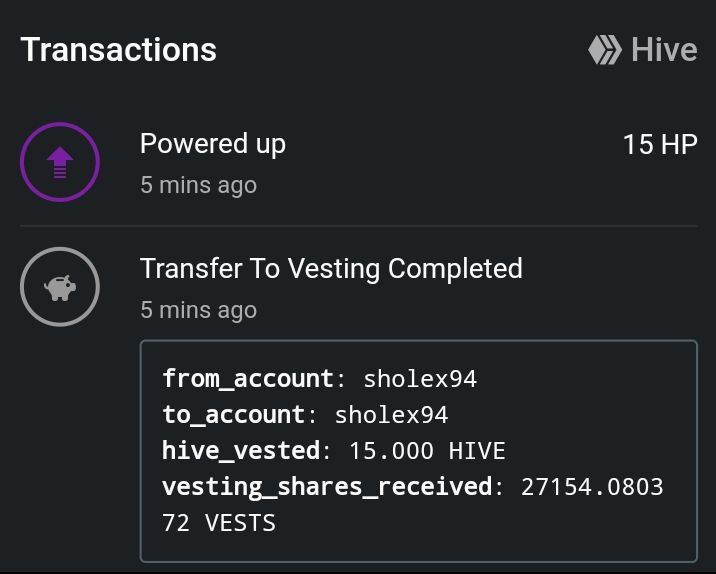716x574 pixels.
Task: Click the Transactions heading
Action: pyautogui.click(x=119, y=50)
